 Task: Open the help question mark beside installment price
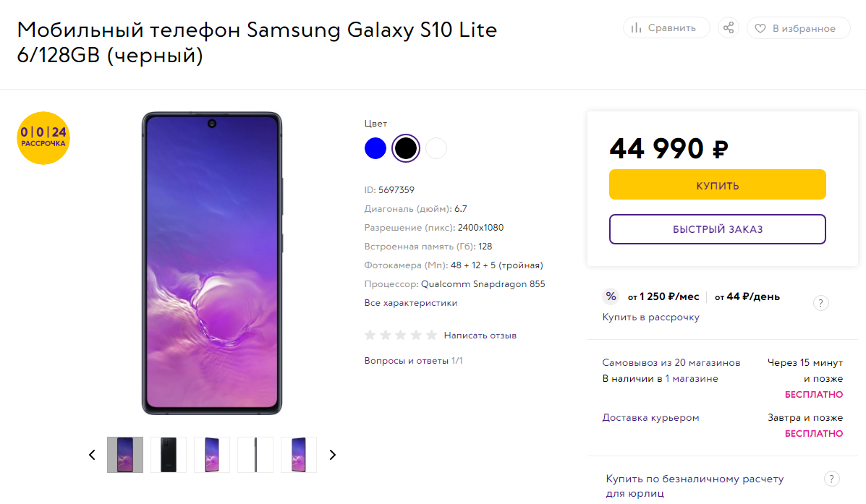820,302
